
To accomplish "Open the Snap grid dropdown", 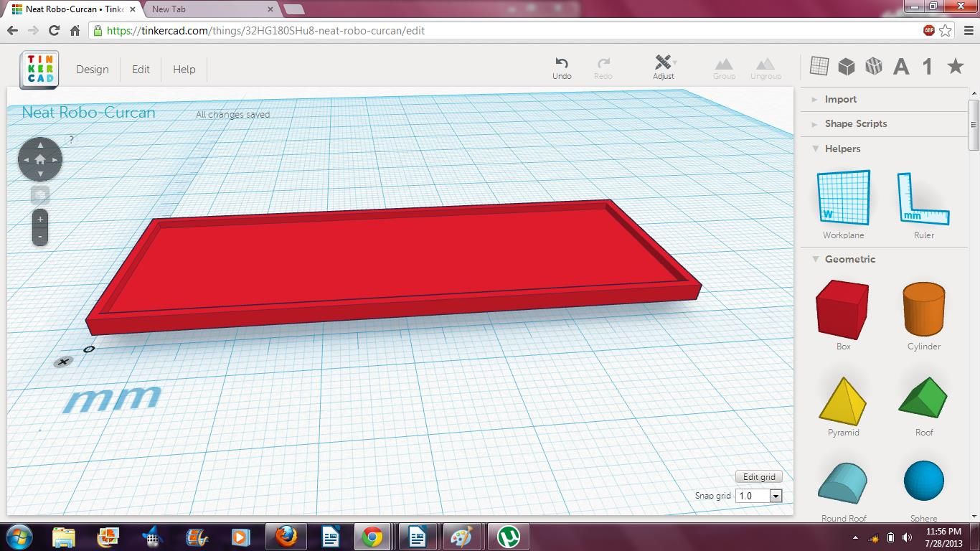I will pyautogui.click(x=776, y=495).
